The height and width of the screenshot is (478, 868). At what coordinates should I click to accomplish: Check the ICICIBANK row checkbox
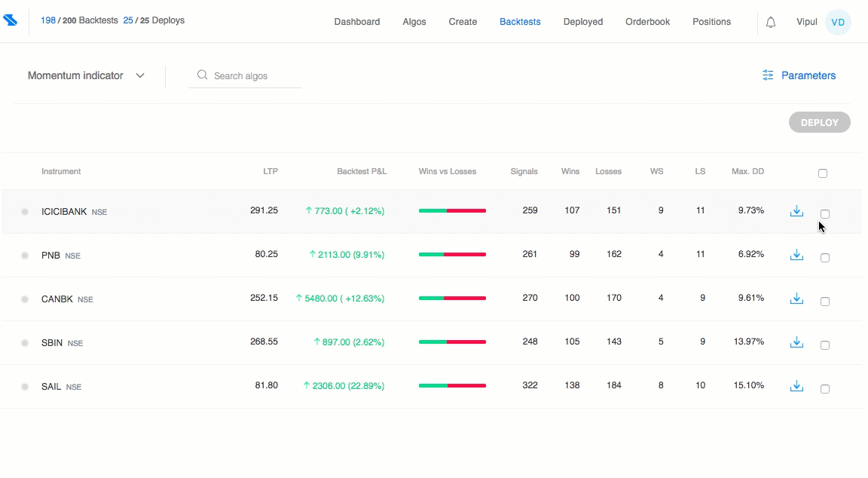[x=825, y=214]
